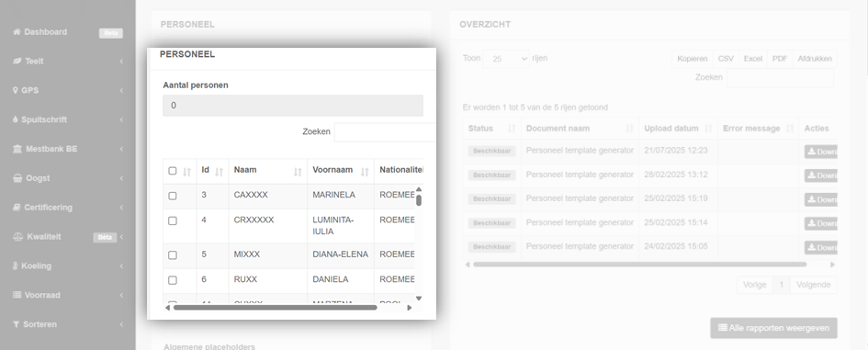Sort the Personeel table by Id column

pyautogui.click(x=212, y=171)
